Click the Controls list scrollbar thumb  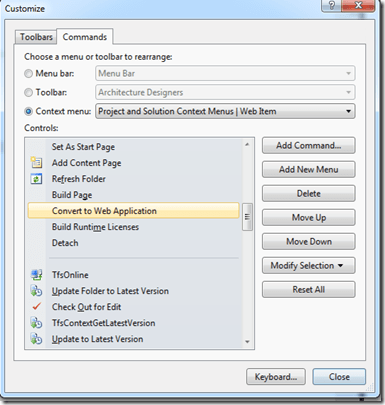click(x=247, y=217)
